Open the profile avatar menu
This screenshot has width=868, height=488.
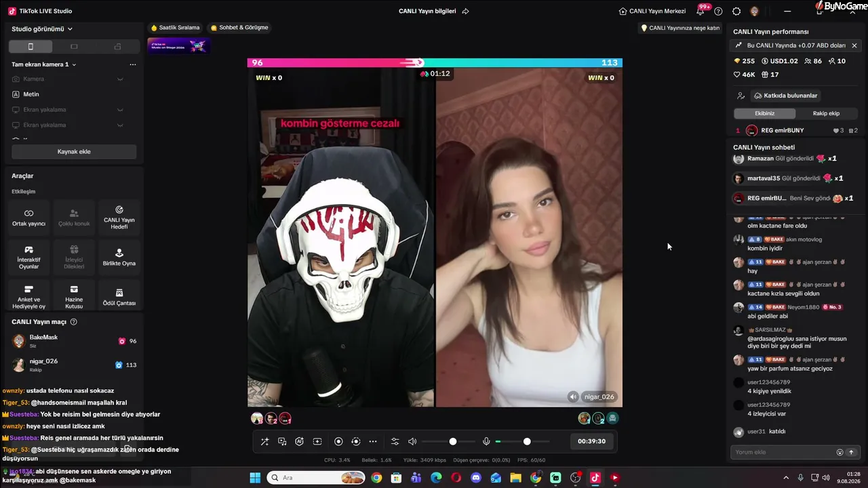(x=754, y=12)
